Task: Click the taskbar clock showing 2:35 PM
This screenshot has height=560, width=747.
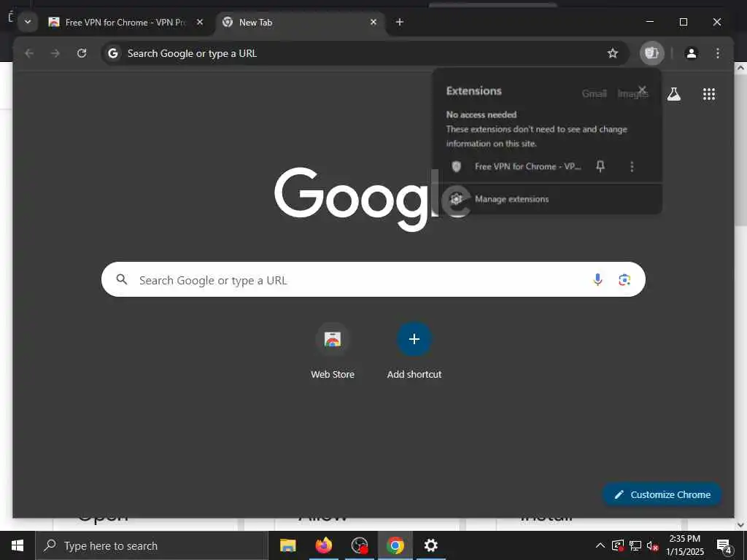Action: pos(684,545)
